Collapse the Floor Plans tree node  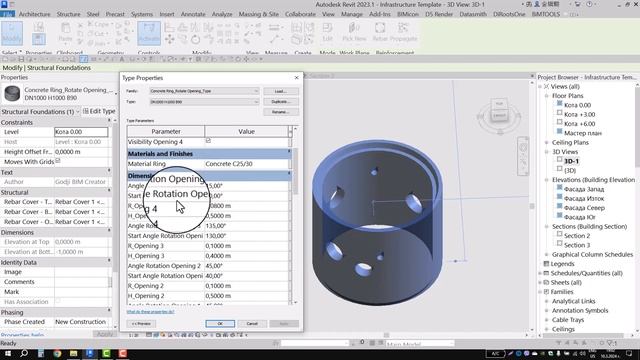click(547, 96)
